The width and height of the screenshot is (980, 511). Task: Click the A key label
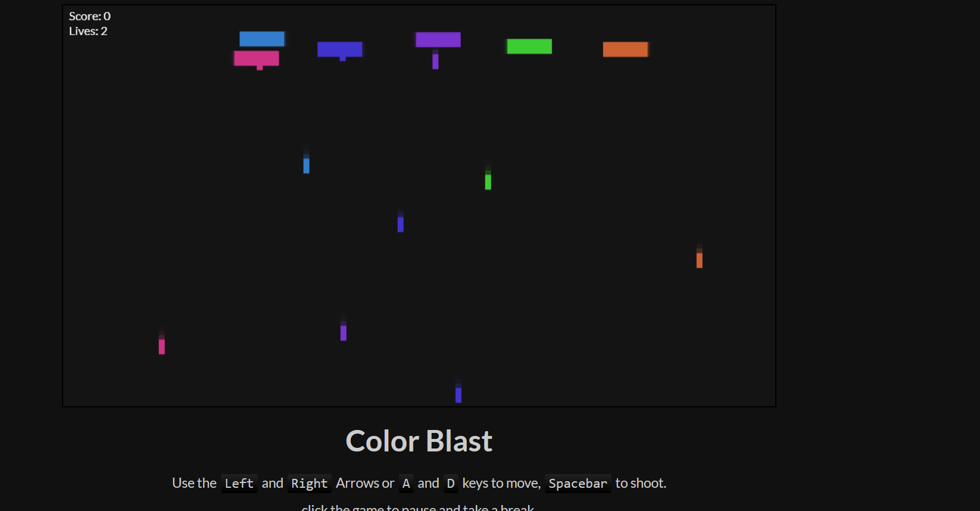406,484
